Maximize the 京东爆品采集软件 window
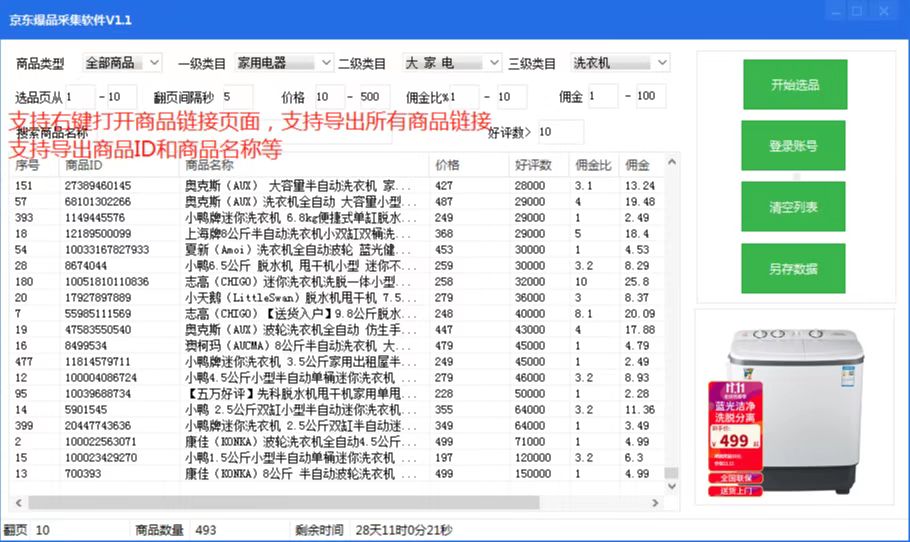This screenshot has height=542, width=910. (x=857, y=11)
